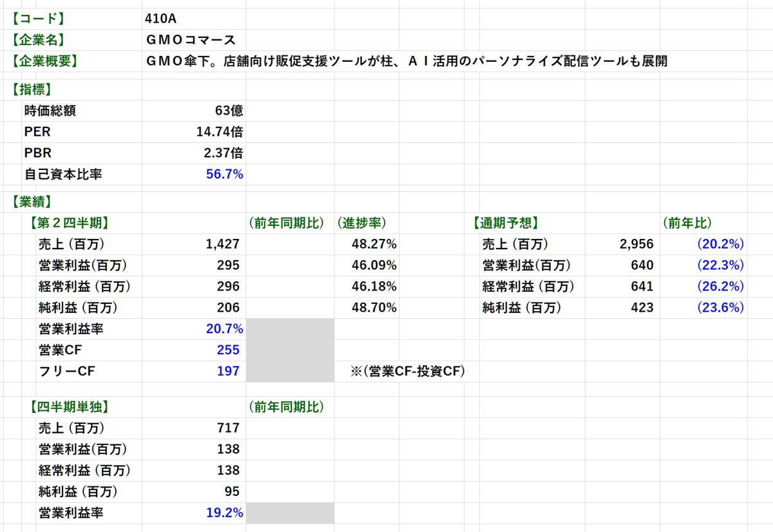Click the 【通期予想】 header cell
Image resolution: width=773 pixels, height=532 pixels.
click(x=505, y=223)
